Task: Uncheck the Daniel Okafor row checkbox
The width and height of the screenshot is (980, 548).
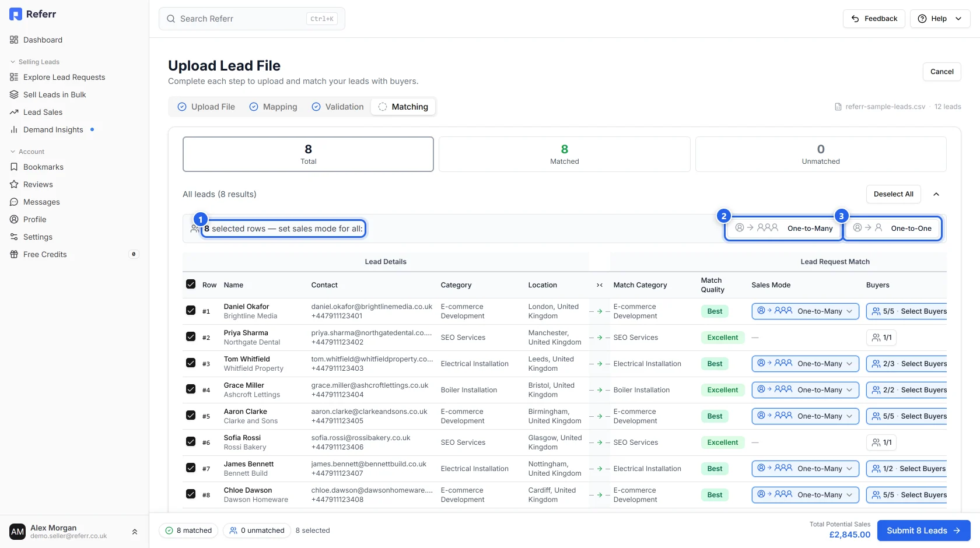Action: (191, 310)
